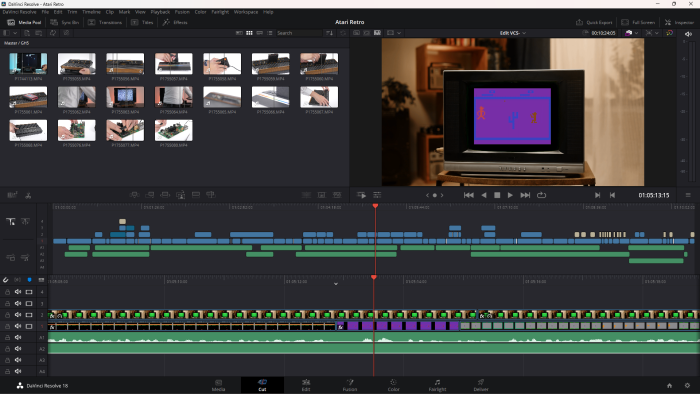The image size is (700, 394).
Task: Open the Playback menu
Action: 160,12
